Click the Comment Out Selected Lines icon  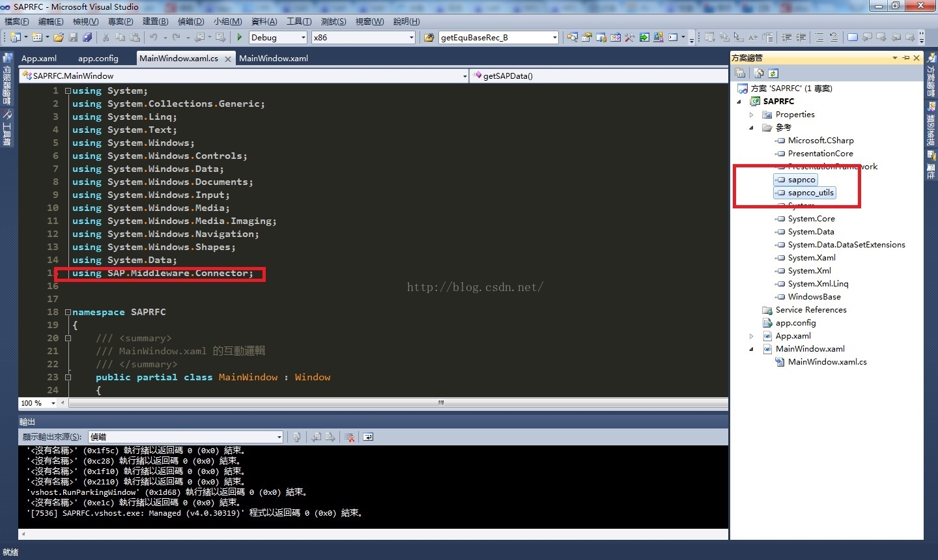(x=819, y=38)
